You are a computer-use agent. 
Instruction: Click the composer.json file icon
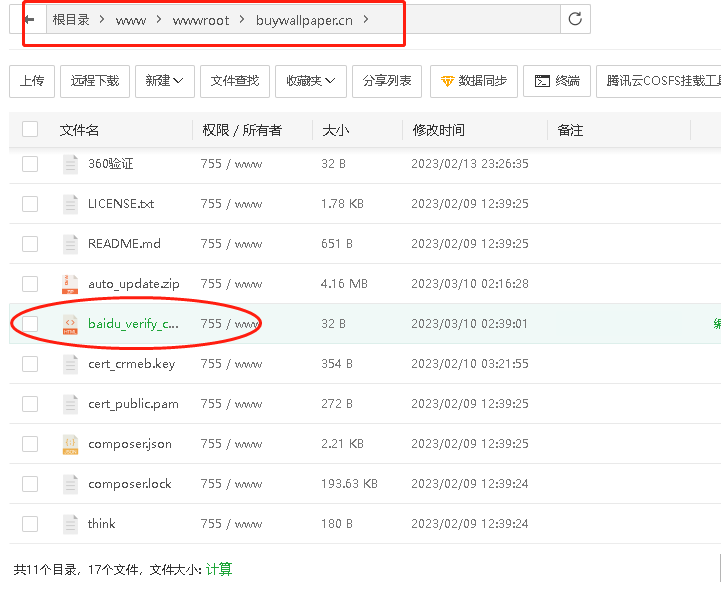point(70,444)
